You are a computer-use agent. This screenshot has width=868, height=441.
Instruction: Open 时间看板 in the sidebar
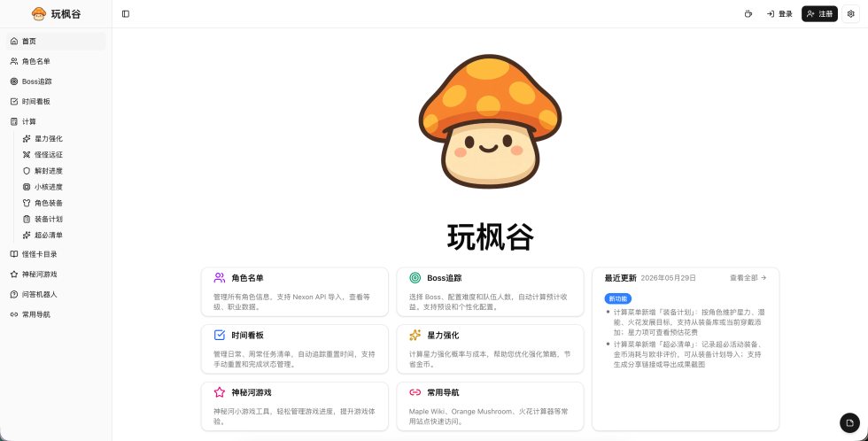[55, 101]
